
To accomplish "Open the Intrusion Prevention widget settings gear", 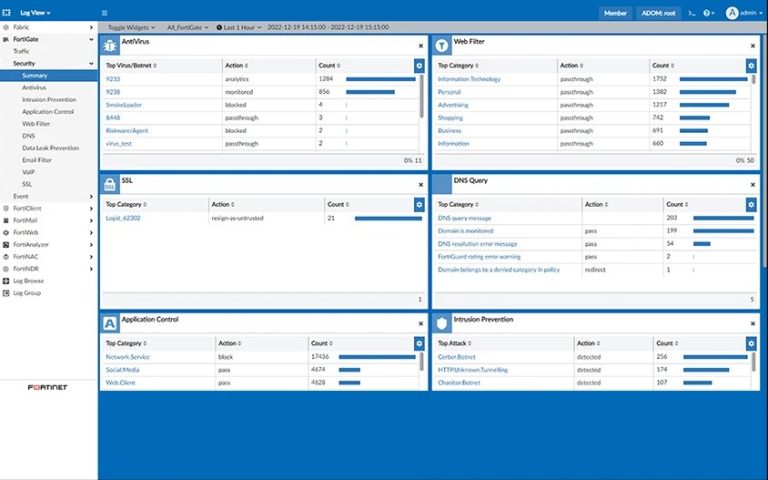I will click(x=751, y=344).
